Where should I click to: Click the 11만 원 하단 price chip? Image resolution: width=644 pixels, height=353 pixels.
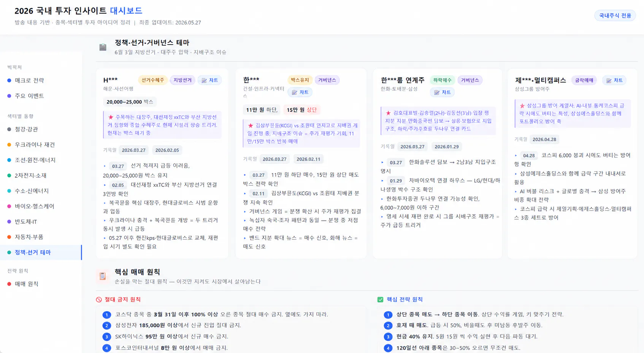click(262, 110)
